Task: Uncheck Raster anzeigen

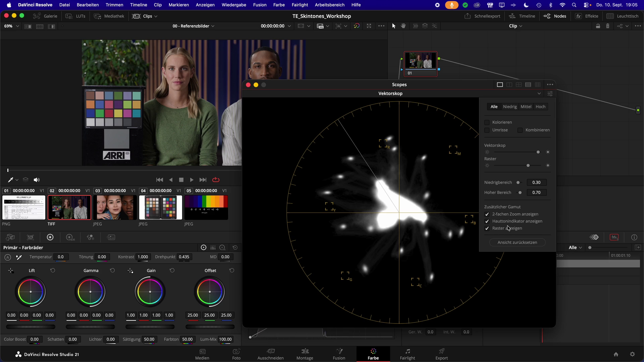Action: (487, 228)
